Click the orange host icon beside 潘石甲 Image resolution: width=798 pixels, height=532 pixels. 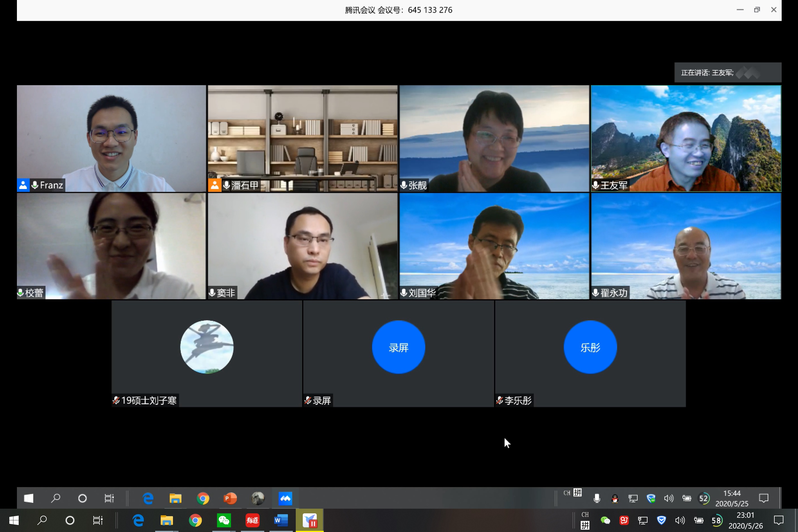214,185
